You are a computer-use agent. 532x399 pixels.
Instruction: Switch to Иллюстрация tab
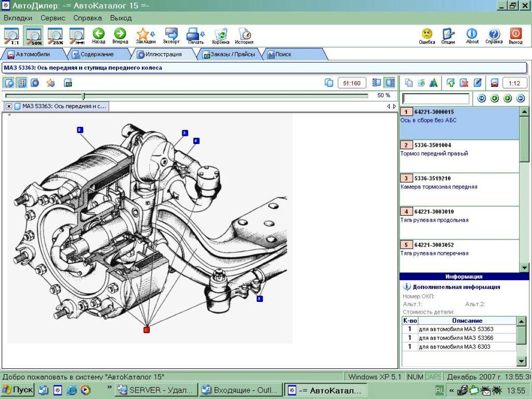[x=164, y=54]
